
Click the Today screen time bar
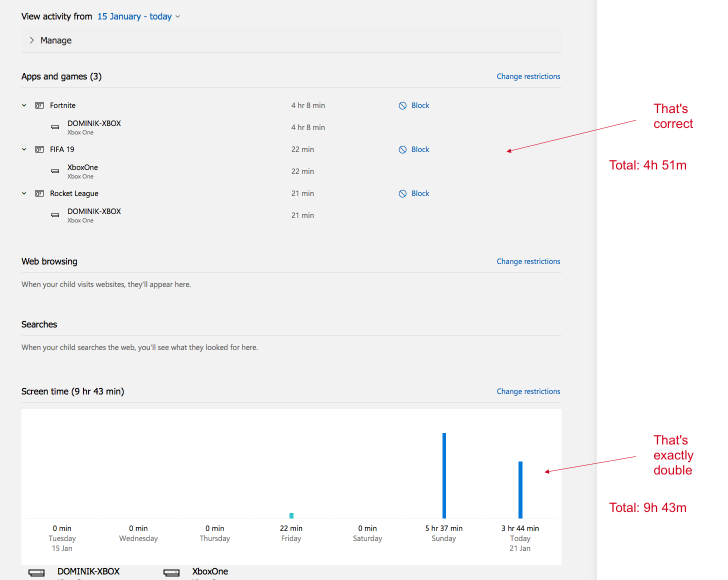(520, 490)
